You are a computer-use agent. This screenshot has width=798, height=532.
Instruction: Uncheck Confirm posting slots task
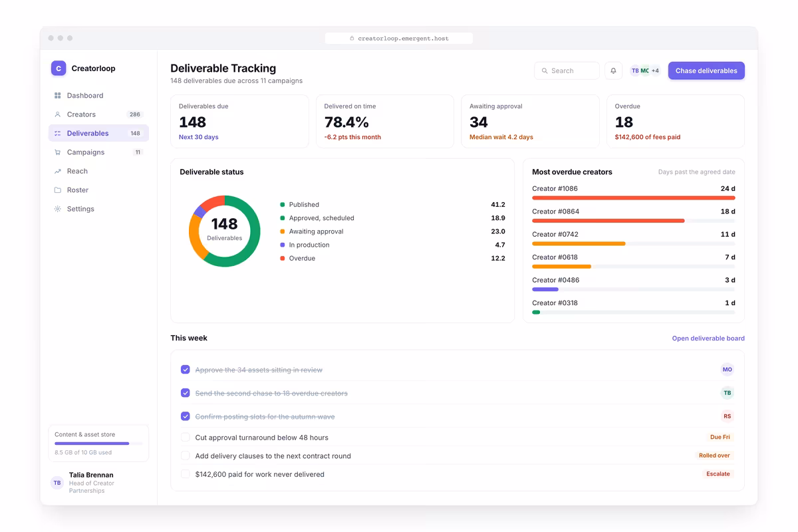186,416
